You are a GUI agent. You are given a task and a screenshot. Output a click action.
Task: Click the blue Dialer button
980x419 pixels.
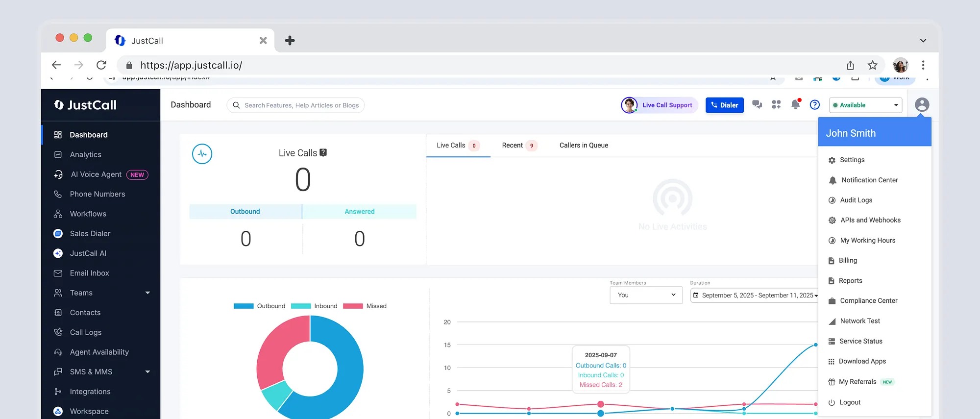pyautogui.click(x=724, y=105)
